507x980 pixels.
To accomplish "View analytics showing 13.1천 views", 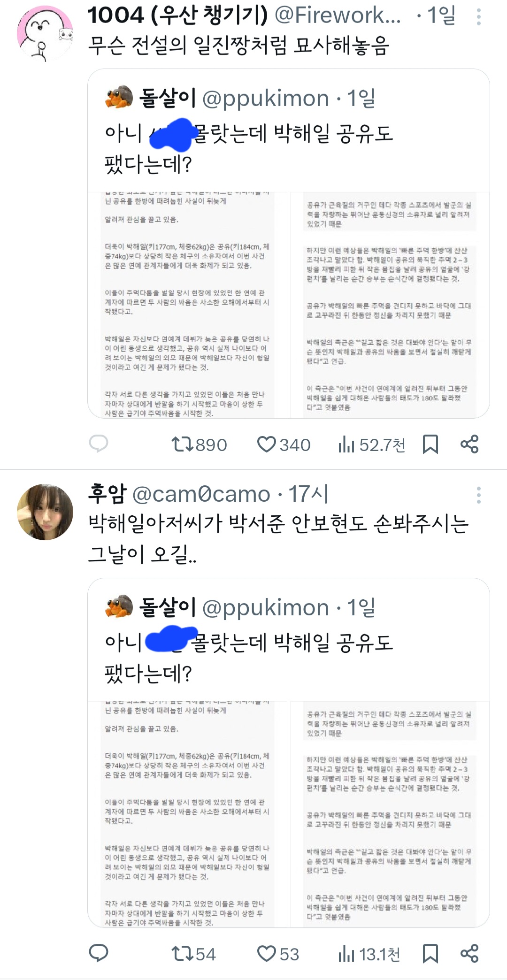I will [369, 954].
